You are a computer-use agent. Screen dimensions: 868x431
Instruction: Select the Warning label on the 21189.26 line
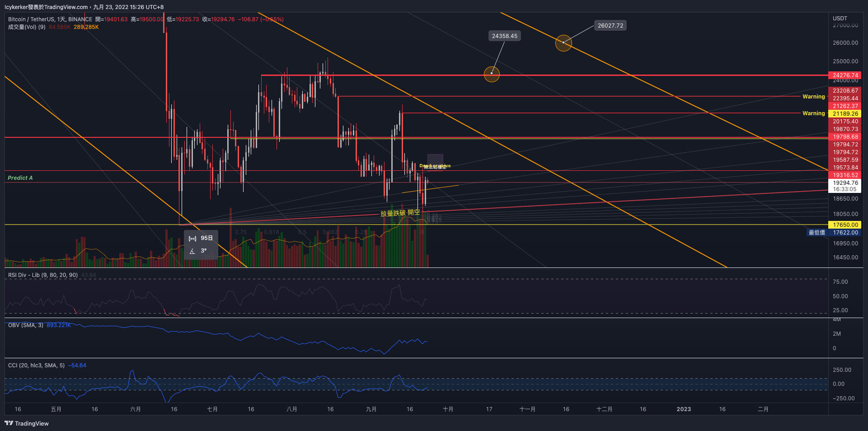pos(813,113)
